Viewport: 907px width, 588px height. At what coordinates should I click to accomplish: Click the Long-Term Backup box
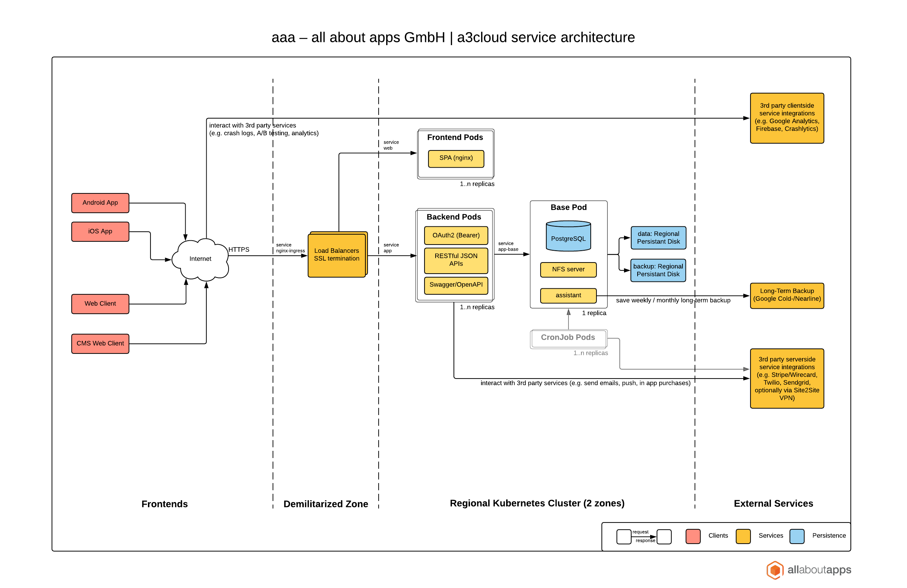pyautogui.click(x=787, y=295)
